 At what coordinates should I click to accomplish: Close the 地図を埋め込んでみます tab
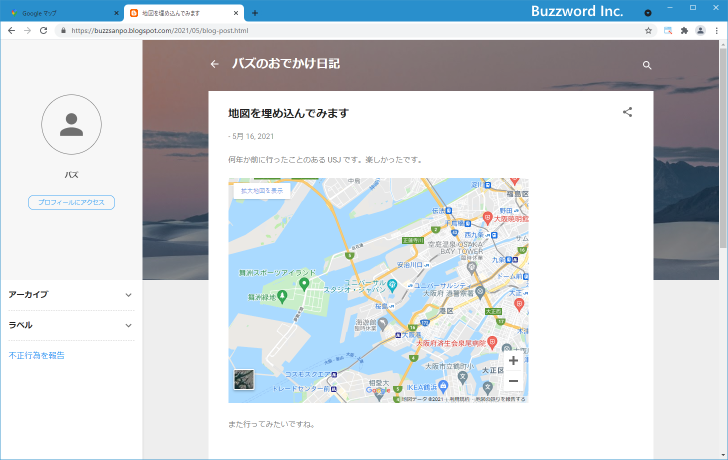[236, 13]
